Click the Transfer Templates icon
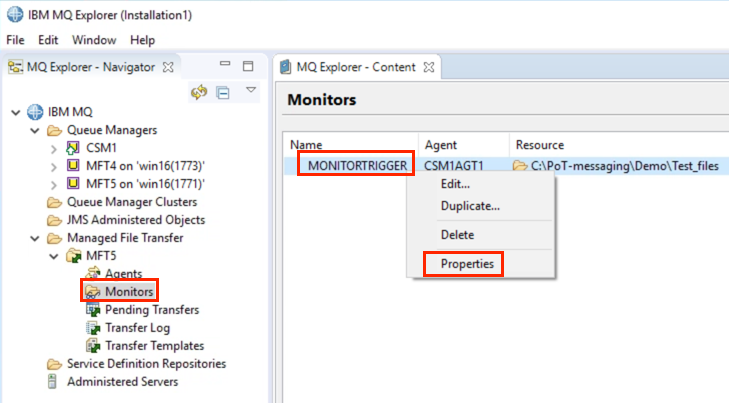Screen dimensions: 729x403 click(x=93, y=346)
